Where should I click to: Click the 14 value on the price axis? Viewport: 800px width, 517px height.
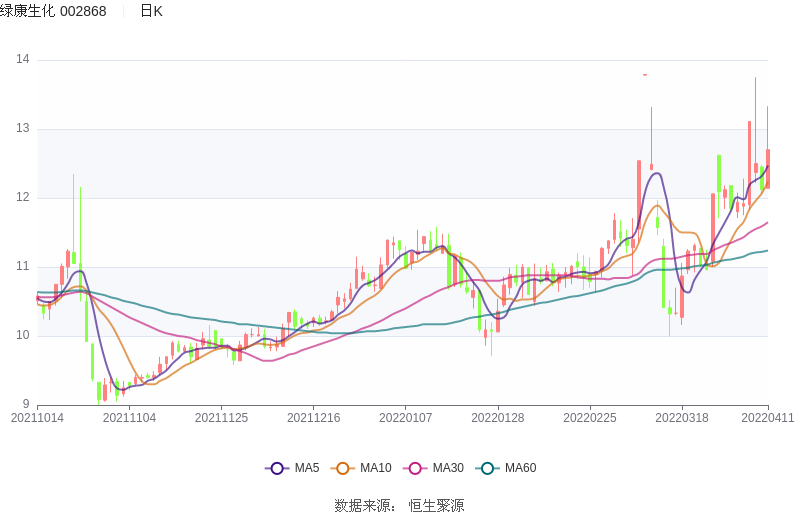[22, 60]
